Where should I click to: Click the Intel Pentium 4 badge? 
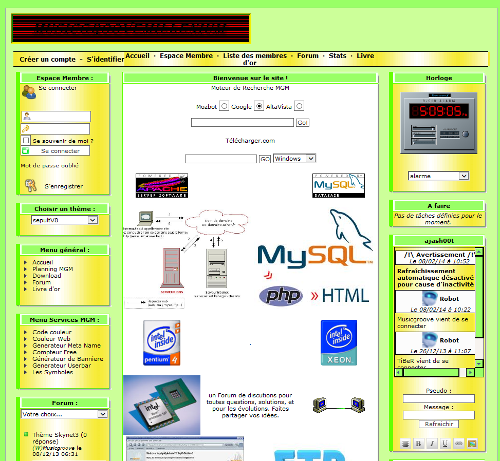[x=162, y=343]
